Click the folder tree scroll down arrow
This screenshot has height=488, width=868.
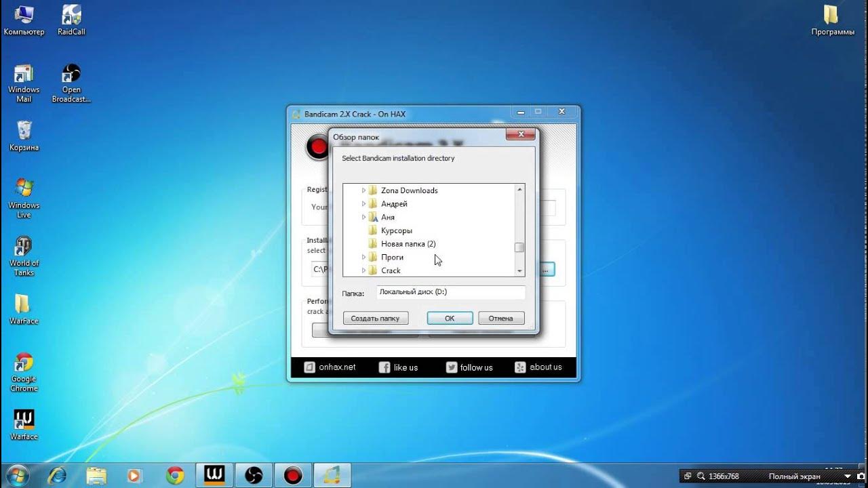[x=519, y=270]
